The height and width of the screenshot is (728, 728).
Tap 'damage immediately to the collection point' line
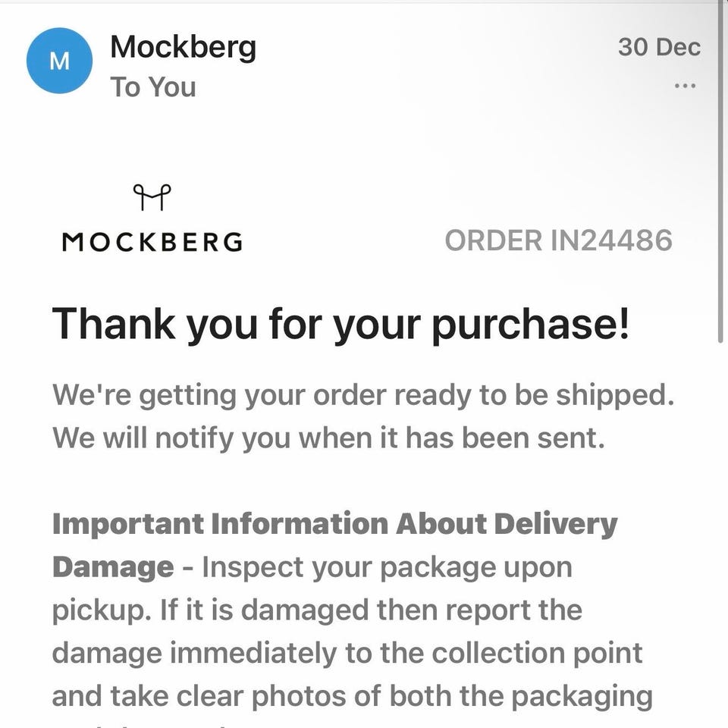pyautogui.click(x=347, y=653)
